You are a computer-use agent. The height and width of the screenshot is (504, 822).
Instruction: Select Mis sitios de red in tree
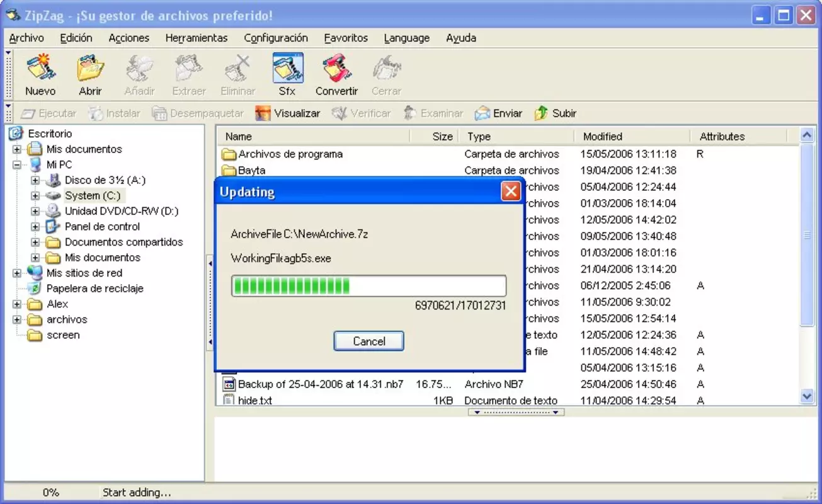pyautogui.click(x=84, y=273)
